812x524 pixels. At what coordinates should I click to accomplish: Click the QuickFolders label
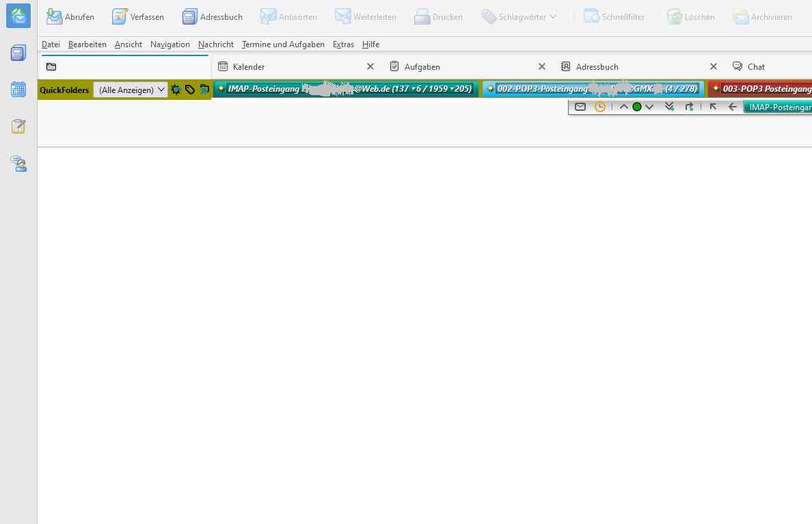pos(64,90)
